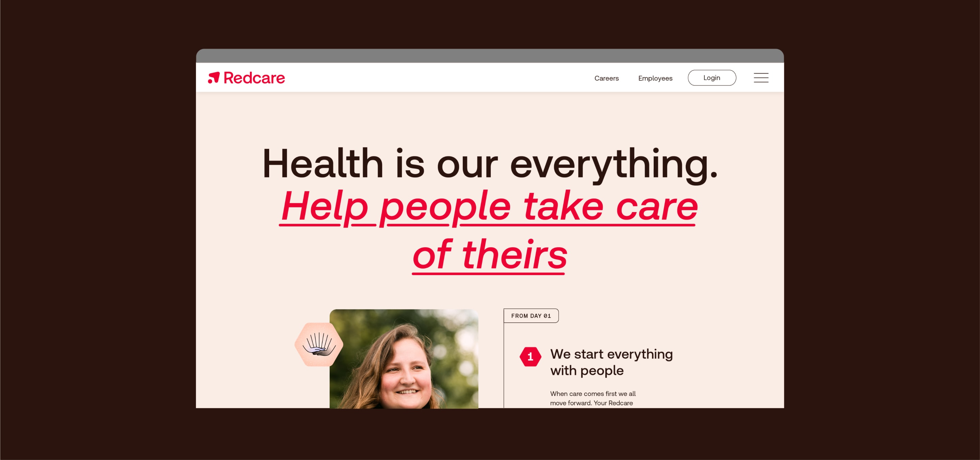Click the gray browser title bar
Image resolution: width=980 pixels, height=460 pixels.
tap(490, 55)
